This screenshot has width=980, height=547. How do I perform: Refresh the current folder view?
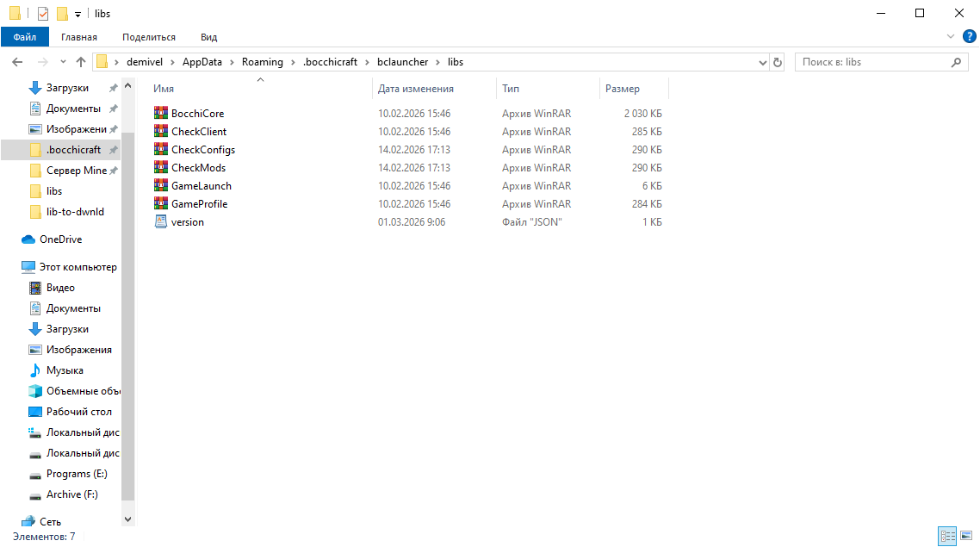tap(778, 62)
